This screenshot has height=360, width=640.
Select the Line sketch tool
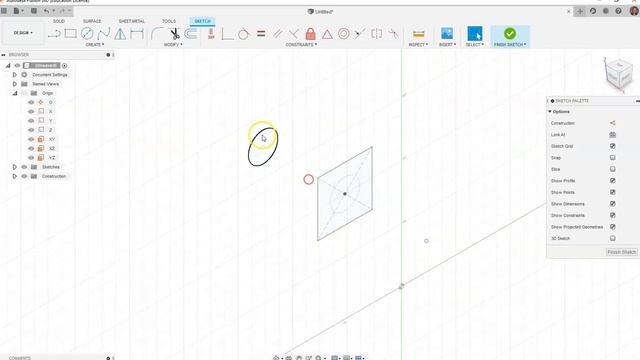tap(54, 33)
